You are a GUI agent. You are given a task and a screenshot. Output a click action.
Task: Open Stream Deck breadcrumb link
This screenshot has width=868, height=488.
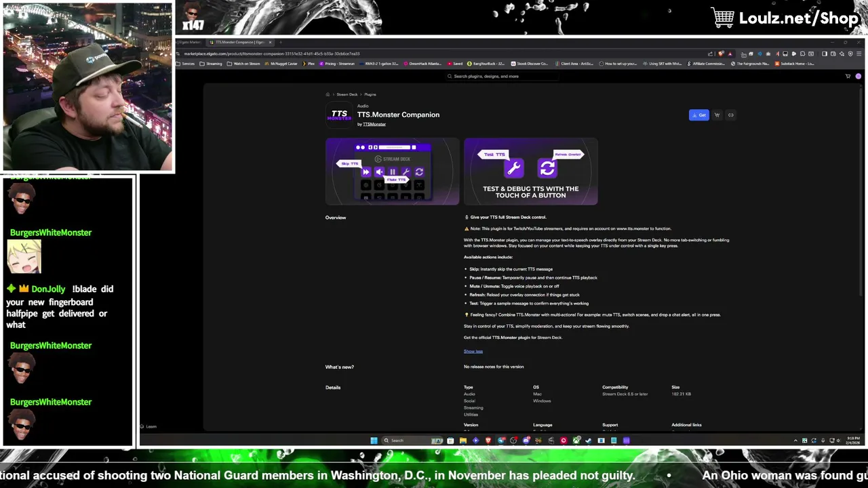pyautogui.click(x=347, y=94)
